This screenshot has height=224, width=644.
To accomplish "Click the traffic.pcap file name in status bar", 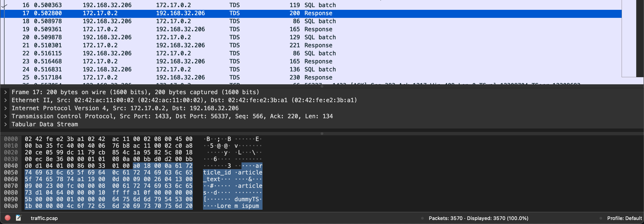I will [x=44, y=218].
